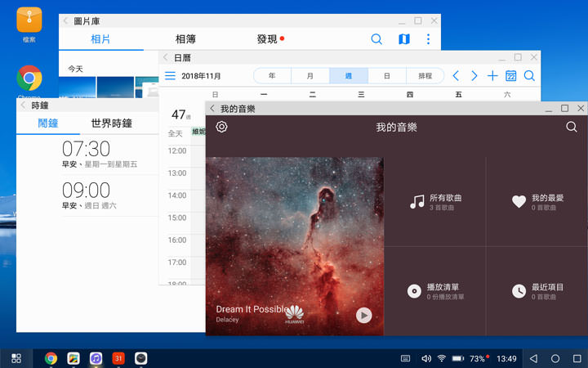The height and width of the screenshot is (368, 588).
Task: Open 播放清單 playlists in Music
Action: pos(435,291)
